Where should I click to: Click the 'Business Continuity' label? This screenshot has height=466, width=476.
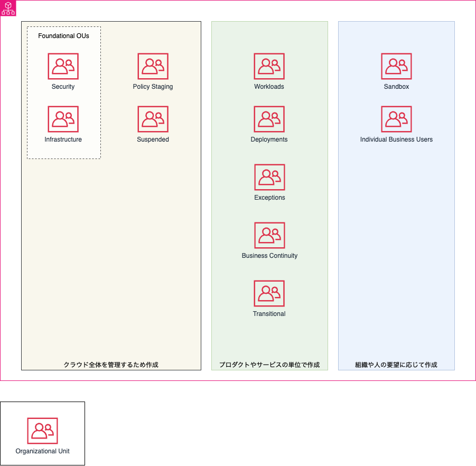coord(269,256)
